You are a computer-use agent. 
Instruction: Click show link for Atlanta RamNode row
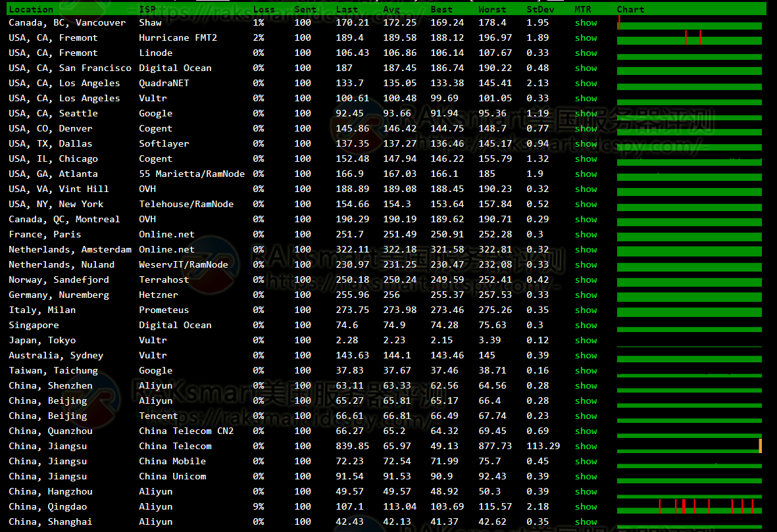click(x=586, y=174)
